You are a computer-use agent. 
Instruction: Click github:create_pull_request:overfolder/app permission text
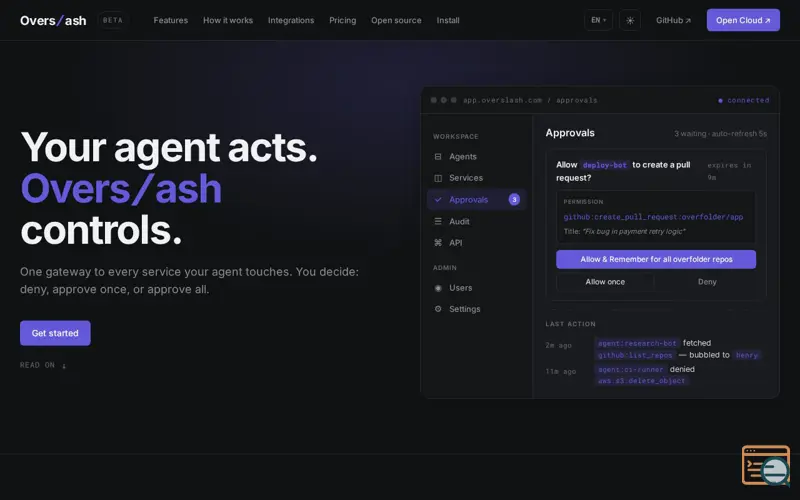[653, 217]
